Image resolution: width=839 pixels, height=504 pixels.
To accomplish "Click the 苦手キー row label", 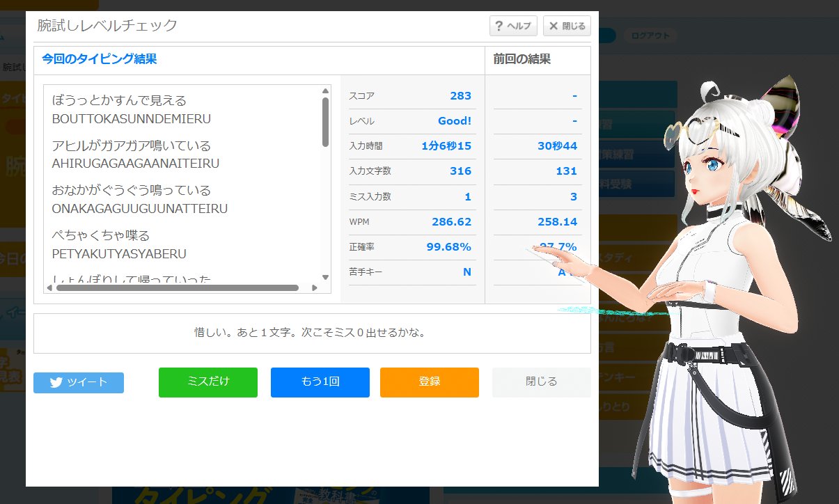I will (366, 272).
